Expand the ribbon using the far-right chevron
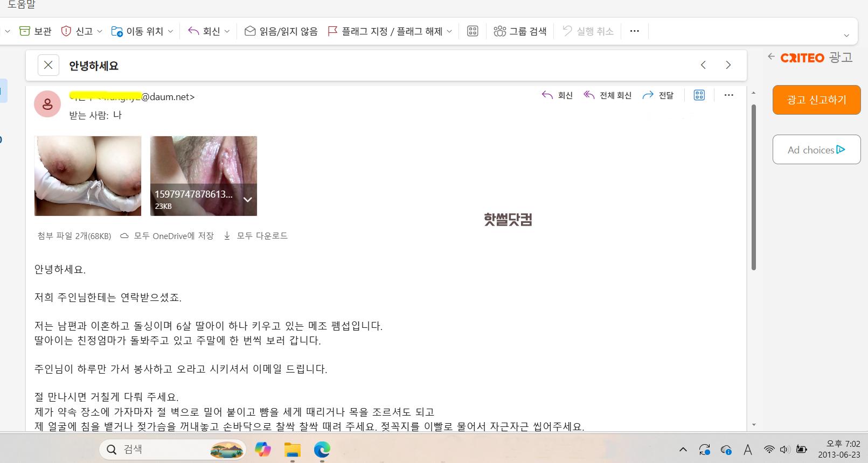Screen dimensions: 868x463 [x=846, y=36]
